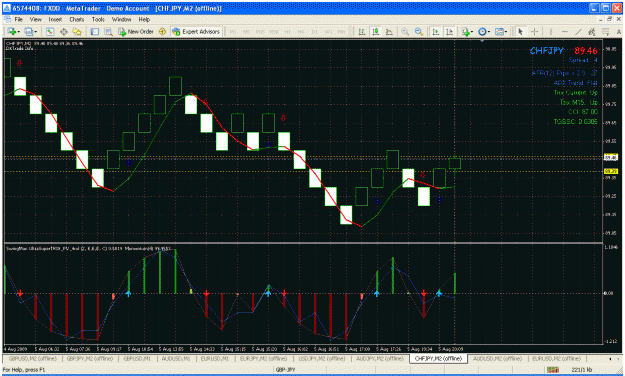Open the Templates toolbar icon
The image size is (625, 376).
point(499,31)
